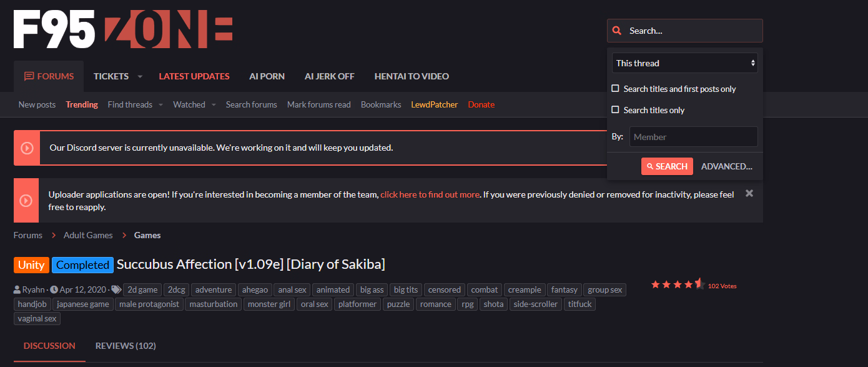Click the Completed prefix label
This screenshot has height=367, width=868.
82,264
